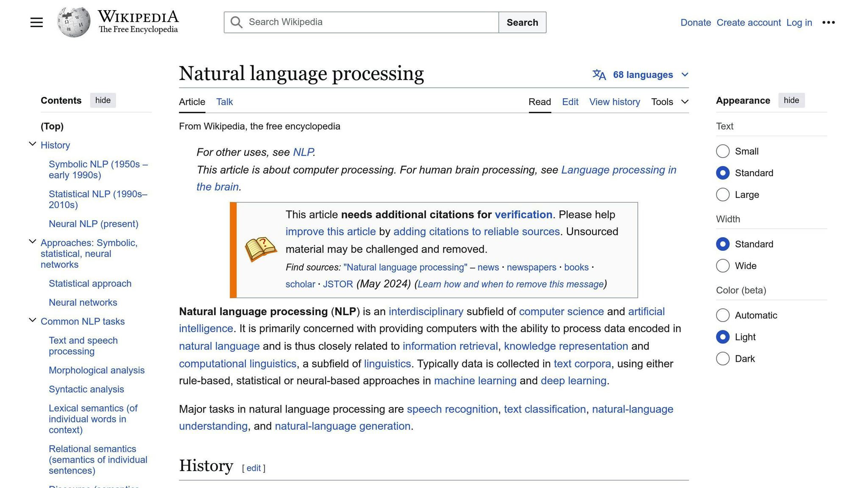This screenshot has height=488, width=868.
Task: Switch color mode to Dark
Action: point(723,358)
